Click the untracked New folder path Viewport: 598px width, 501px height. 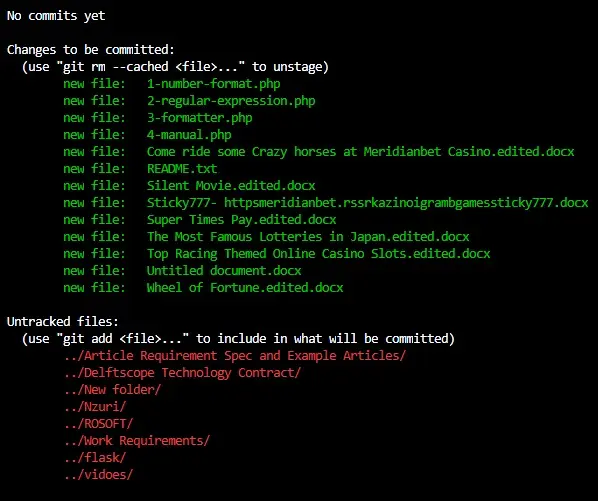click(x=113, y=390)
